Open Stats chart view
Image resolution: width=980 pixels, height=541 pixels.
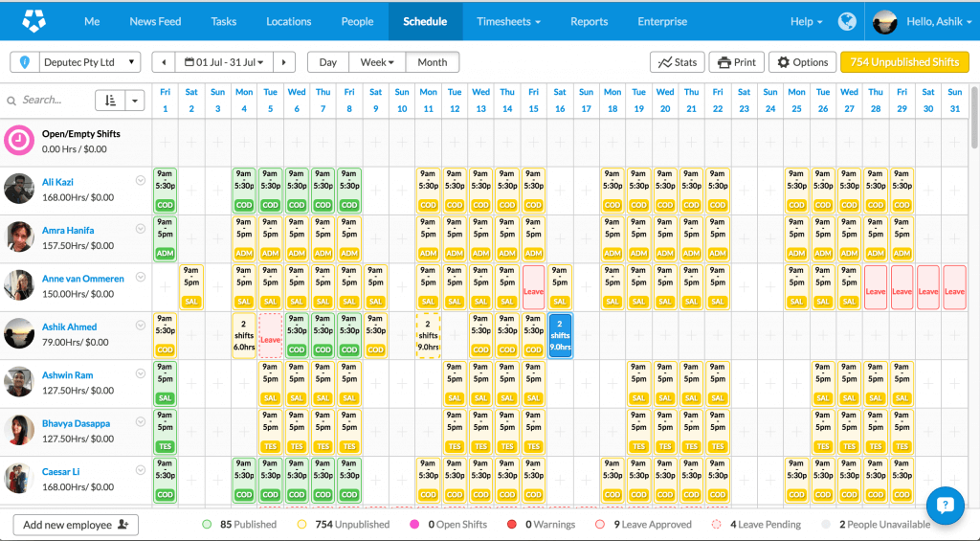coord(677,62)
